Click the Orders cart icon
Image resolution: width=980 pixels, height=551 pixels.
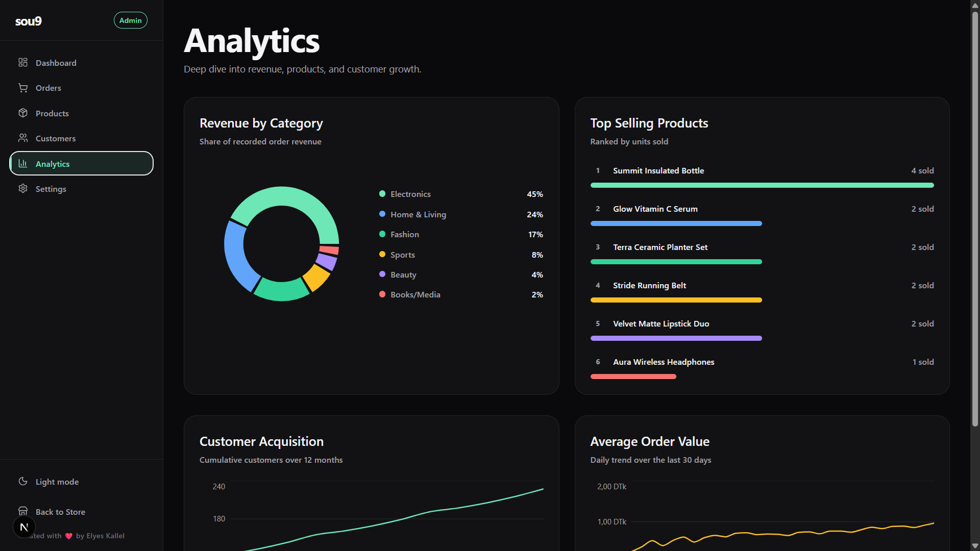point(23,88)
